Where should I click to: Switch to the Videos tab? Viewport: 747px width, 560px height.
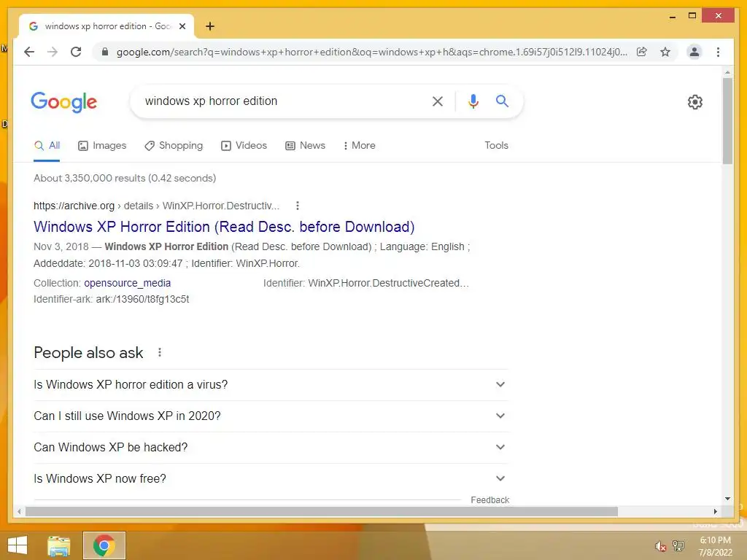click(x=244, y=146)
